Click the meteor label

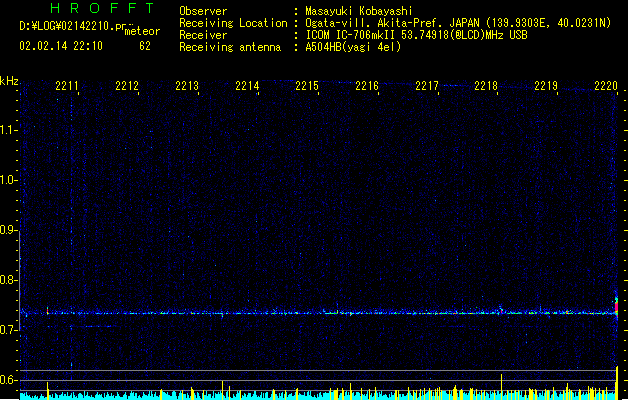point(142,31)
